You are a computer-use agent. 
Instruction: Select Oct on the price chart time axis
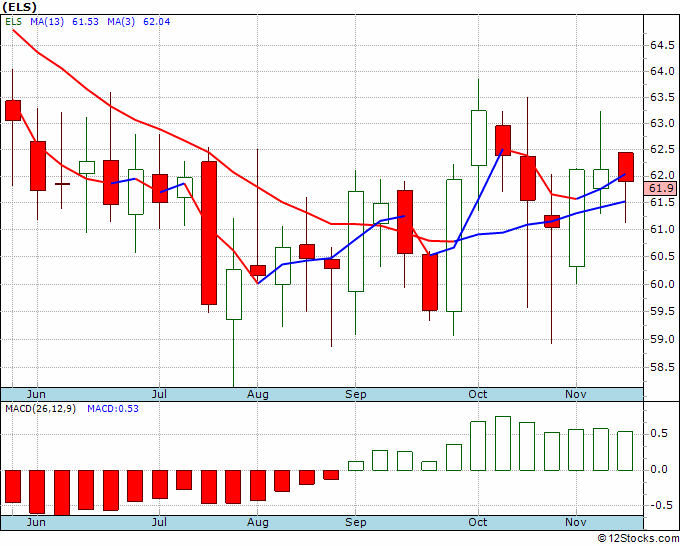[x=478, y=394]
